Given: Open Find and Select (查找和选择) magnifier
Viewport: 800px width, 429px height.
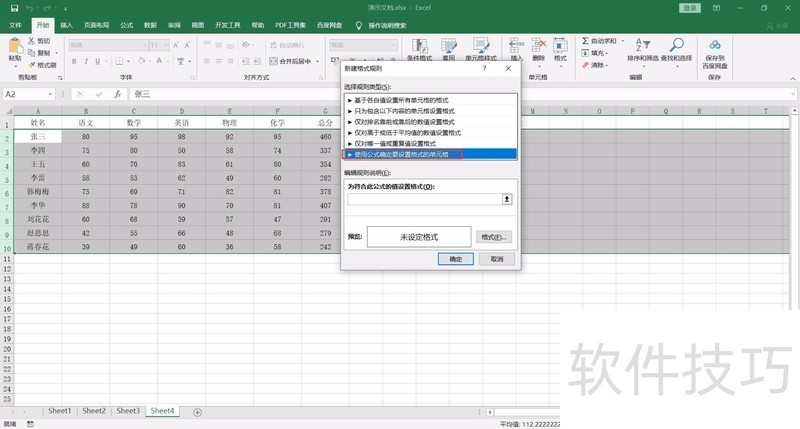Looking at the screenshot, I should [678, 50].
